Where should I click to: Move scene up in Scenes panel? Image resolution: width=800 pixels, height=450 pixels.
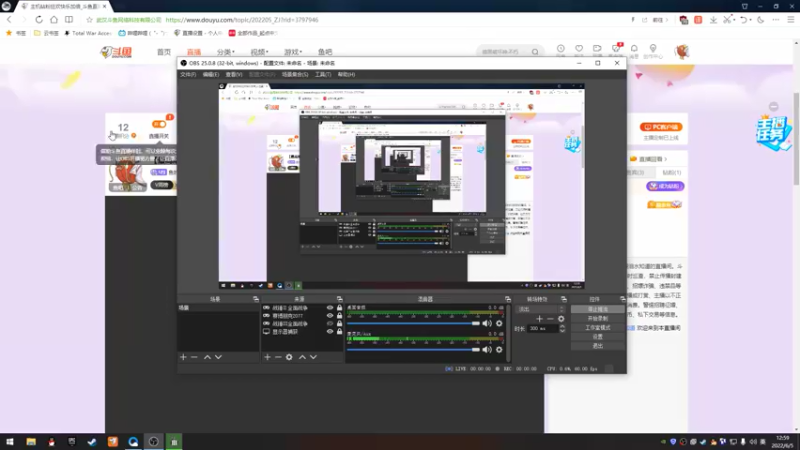coord(207,357)
